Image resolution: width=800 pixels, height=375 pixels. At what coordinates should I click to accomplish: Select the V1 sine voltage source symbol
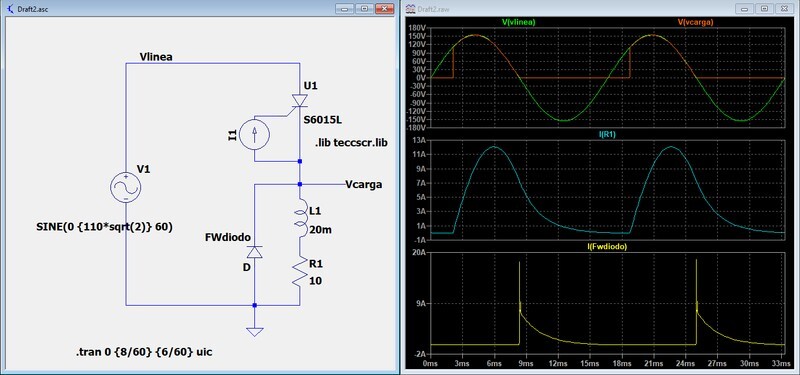point(126,187)
